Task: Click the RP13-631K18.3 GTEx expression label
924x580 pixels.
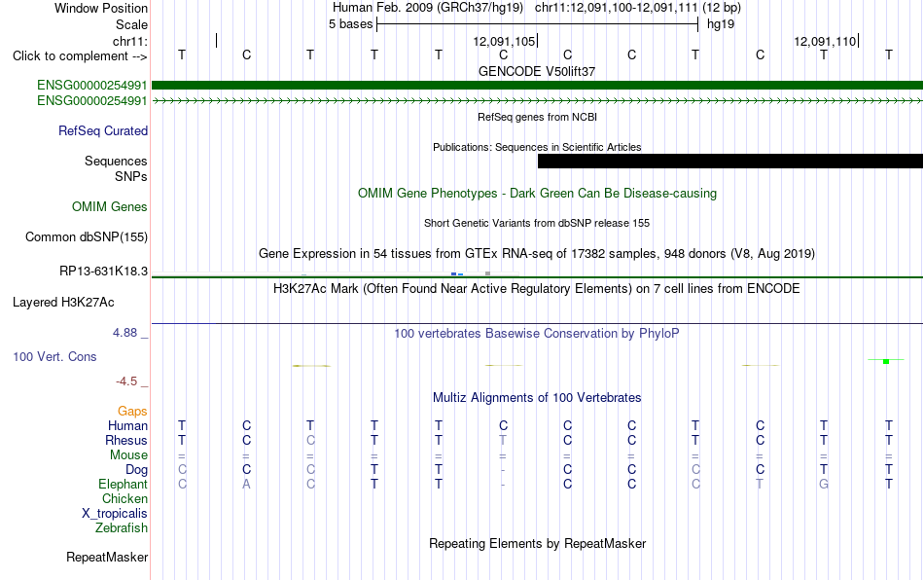Action: click(104, 272)
